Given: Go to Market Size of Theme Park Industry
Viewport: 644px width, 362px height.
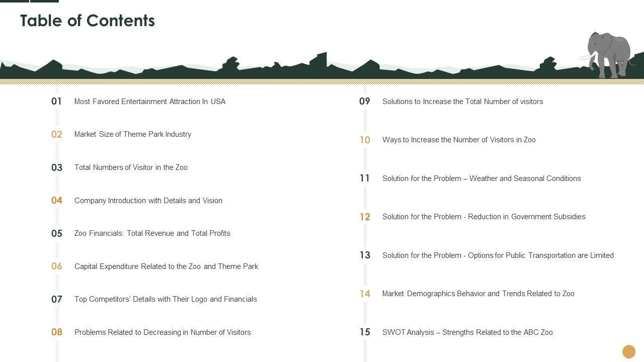Looking at the screenshot, I should (x=132, y=134).
